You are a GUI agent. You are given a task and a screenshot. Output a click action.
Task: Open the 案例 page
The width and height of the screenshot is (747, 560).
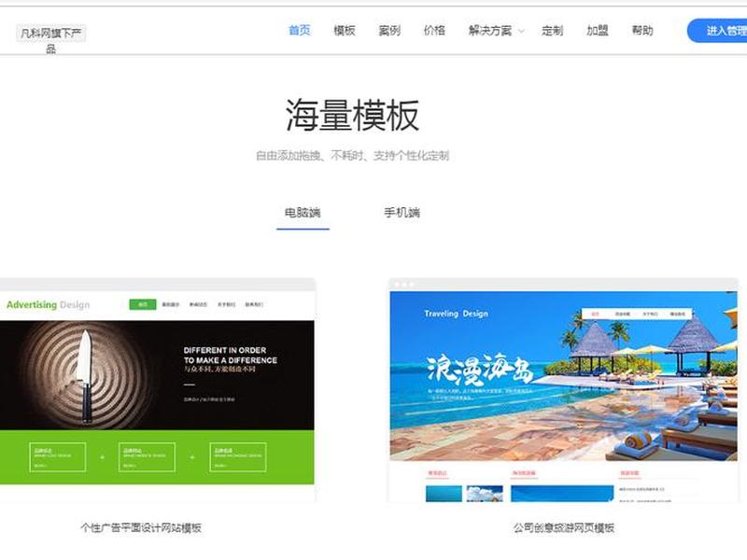[389, 31]
